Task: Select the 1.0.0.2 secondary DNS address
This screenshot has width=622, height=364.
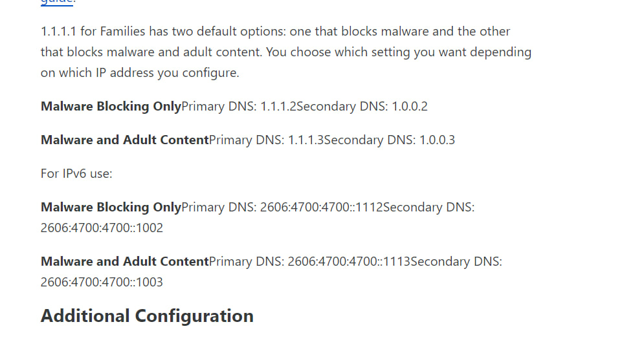Action: pyautogui.click(x=410, y=107)
